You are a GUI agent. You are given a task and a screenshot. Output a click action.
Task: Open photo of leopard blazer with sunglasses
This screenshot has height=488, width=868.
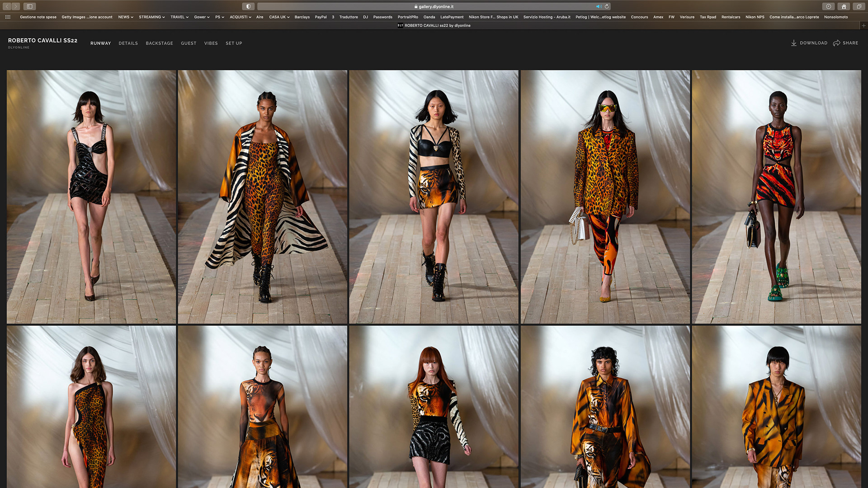(605, 197)
